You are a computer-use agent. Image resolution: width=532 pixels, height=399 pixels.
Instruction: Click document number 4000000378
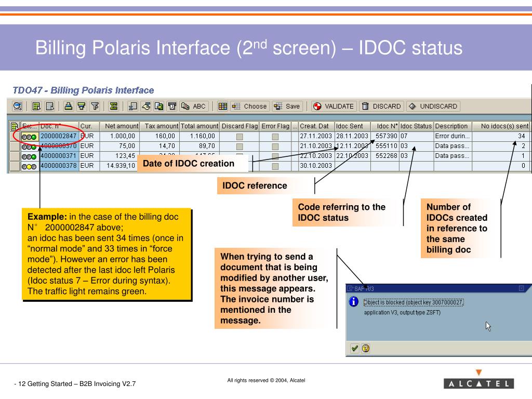click(59, 166)
